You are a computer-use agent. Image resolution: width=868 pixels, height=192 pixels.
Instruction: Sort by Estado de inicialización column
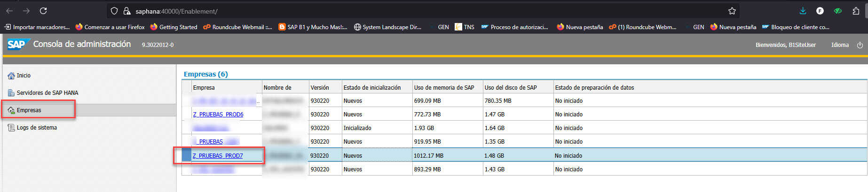372,88
